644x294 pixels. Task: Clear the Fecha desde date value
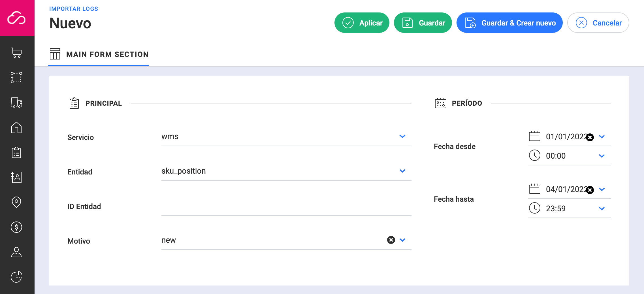click(x=590, y=137)
